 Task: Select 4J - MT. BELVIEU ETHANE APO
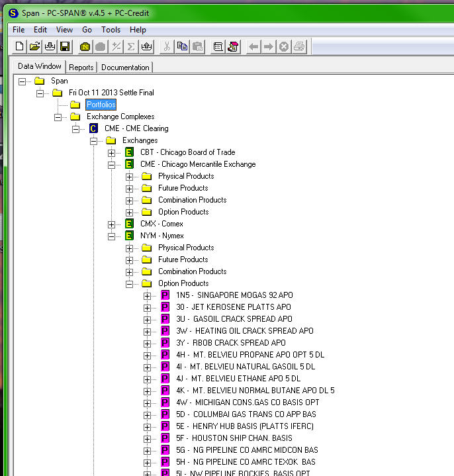pos(238,379)
